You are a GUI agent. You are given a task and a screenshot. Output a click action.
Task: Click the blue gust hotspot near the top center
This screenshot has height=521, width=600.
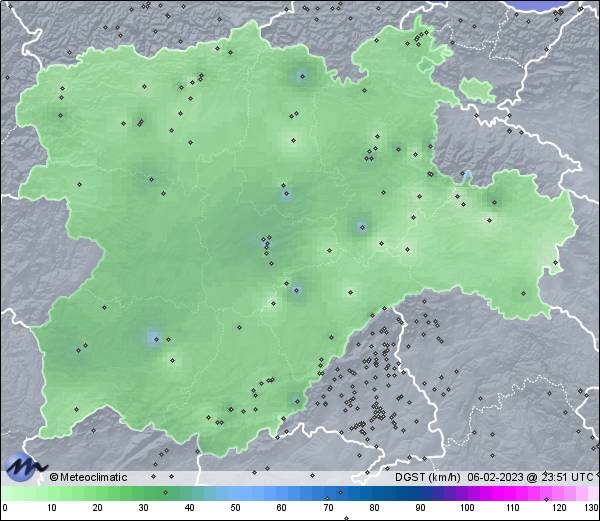(301, 76)
